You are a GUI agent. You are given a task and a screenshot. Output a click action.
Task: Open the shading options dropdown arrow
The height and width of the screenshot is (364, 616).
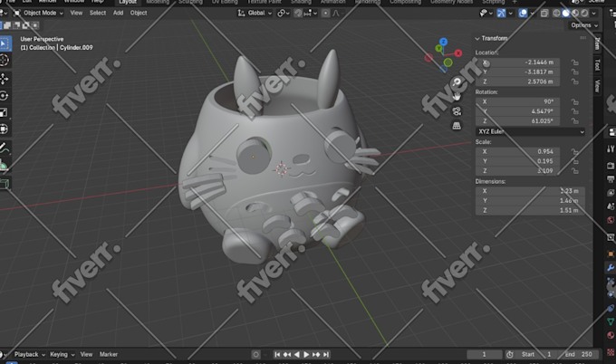(x=594, y=14)
